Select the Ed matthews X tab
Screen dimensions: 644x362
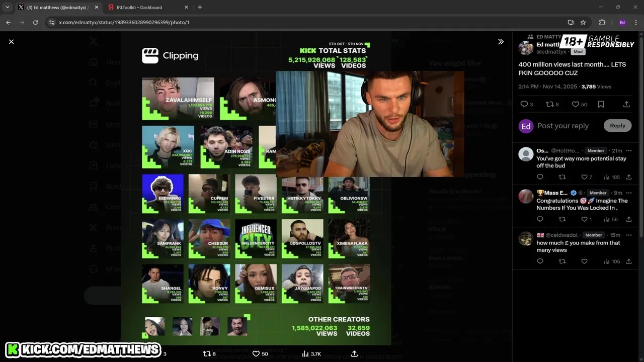(58, 7)
